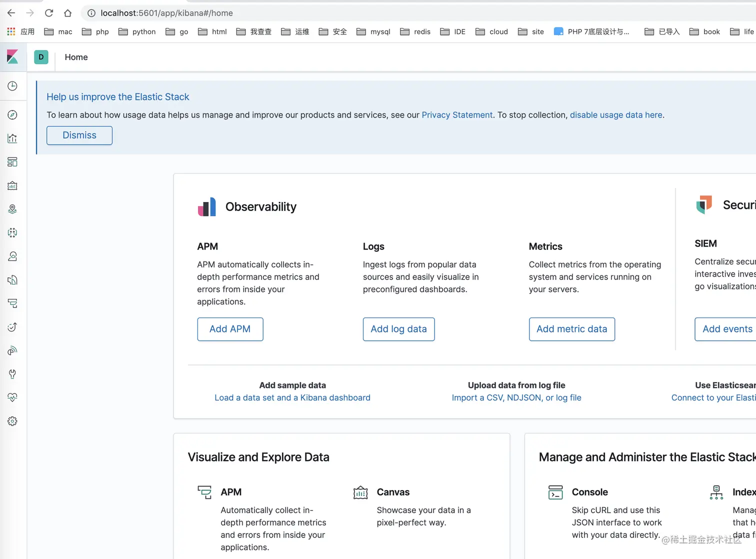Open Machine Learning icon in sidebar

pos(12,232)
